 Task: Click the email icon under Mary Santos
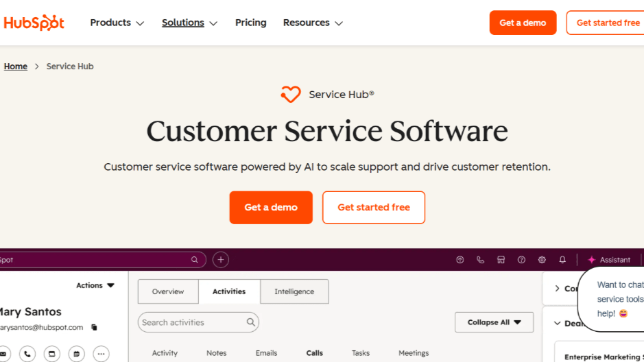[x=3, y=354]
